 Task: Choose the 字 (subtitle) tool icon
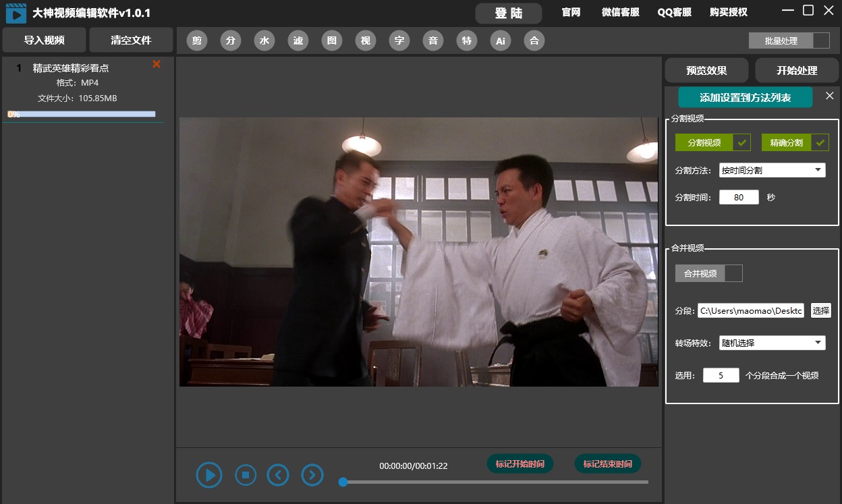click(x=399, y=40)
